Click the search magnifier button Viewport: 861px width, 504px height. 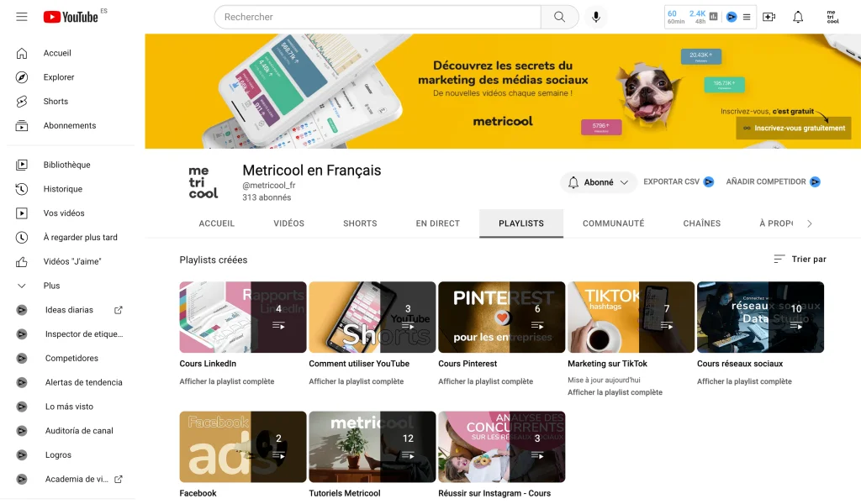pos(559,17)
